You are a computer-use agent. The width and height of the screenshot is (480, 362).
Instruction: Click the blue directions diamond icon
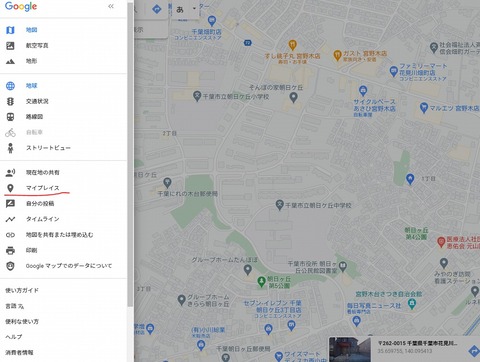click(156, 9)
